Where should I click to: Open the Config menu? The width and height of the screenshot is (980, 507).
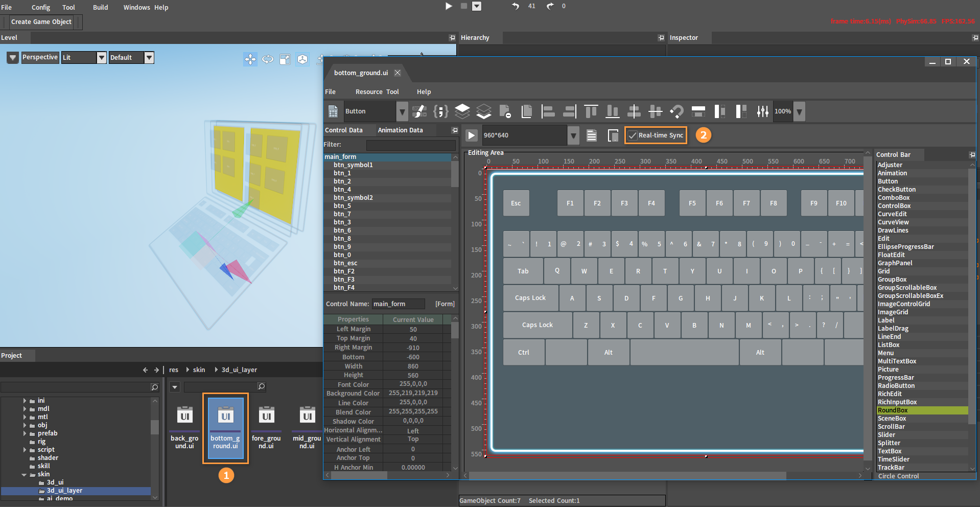[x=41, y=7]
